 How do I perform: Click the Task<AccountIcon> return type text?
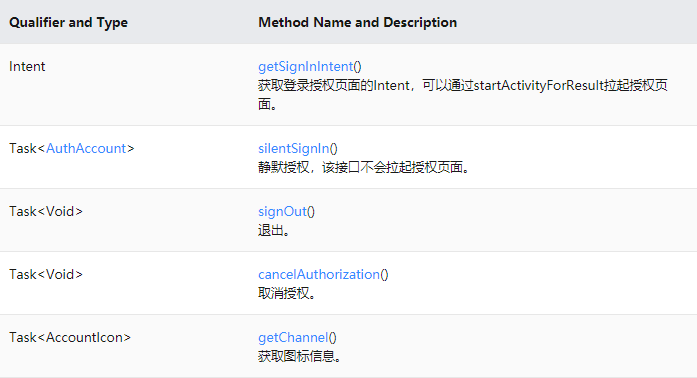click(x=70, y=338)
